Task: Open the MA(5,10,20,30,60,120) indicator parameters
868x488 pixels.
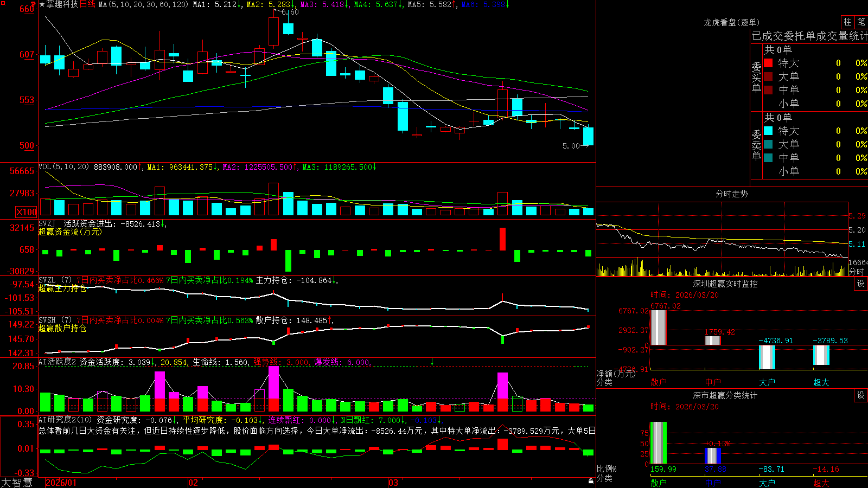Action: point(143,4)
